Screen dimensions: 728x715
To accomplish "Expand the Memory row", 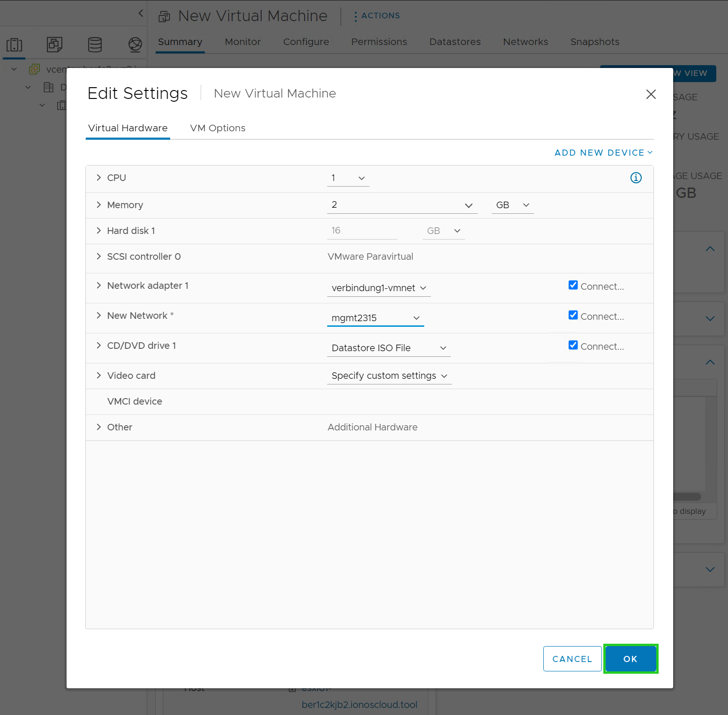I will pos(98,205).
